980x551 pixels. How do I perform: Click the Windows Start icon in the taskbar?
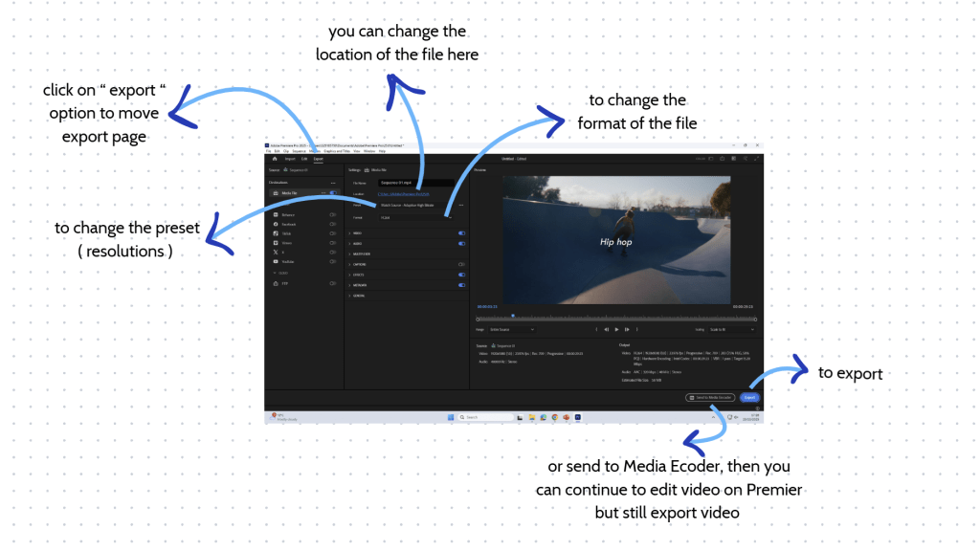(x=450, y=417)
